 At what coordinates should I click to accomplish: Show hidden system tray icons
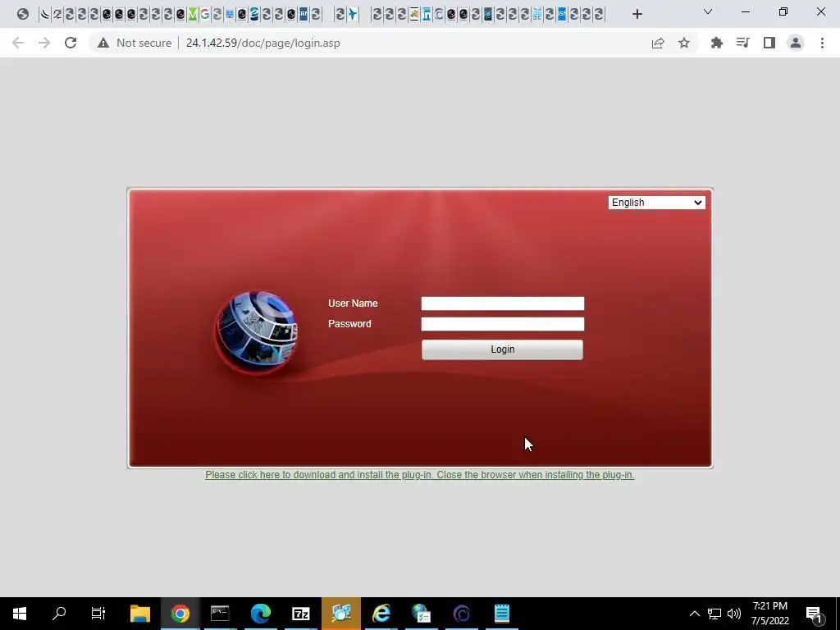point(694,614)
